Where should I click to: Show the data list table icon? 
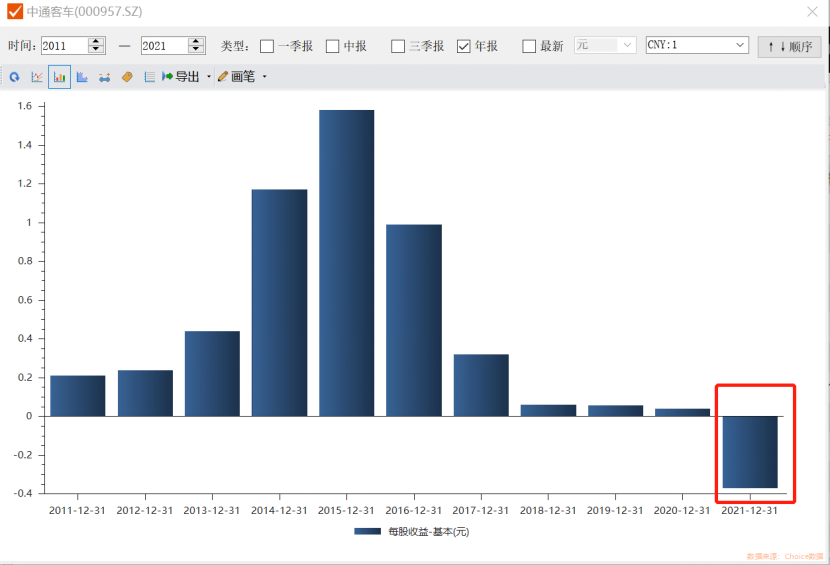pos(149,77)
